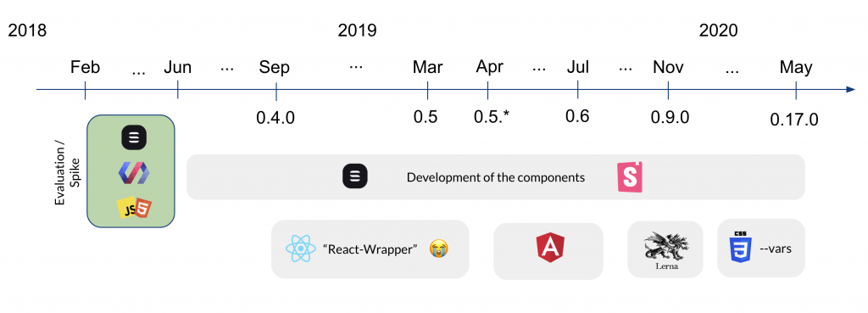Click the React atom logo
Viewport: 868px width, 313px height.
point(300,249)
